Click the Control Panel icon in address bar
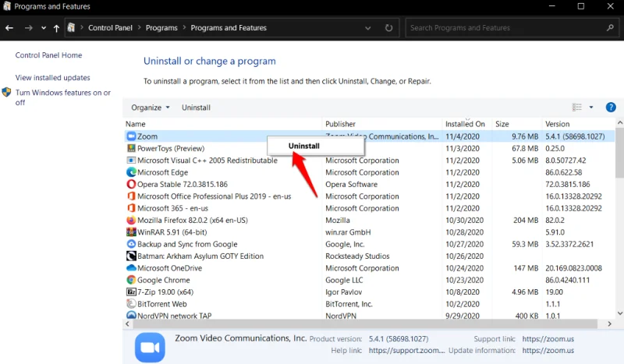624x364 pixels. 71,27
